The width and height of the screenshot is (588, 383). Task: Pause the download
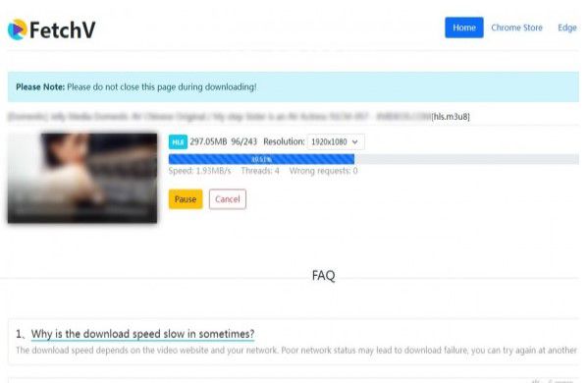tap(186, 199)
